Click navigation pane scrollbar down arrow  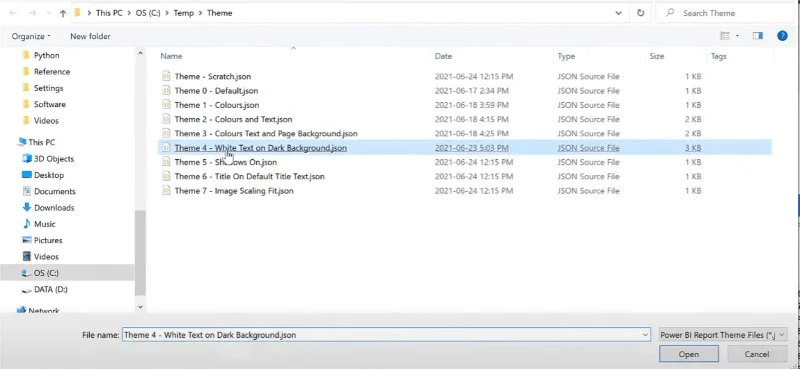[140, 307]
